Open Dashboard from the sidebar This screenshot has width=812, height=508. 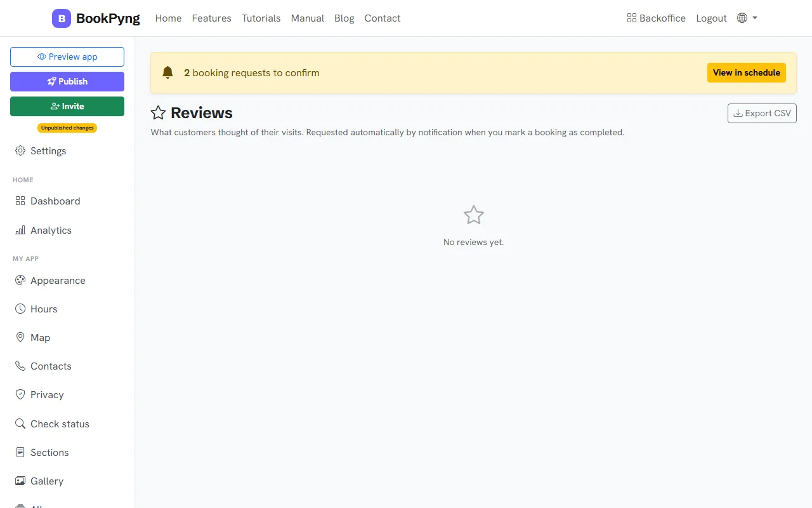tap(67, 201)
